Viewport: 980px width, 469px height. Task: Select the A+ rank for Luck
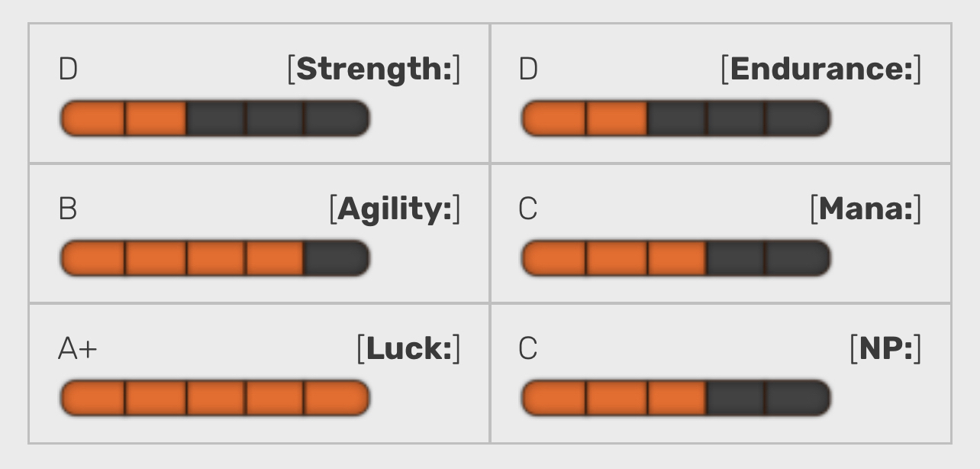tap(78, 349)
